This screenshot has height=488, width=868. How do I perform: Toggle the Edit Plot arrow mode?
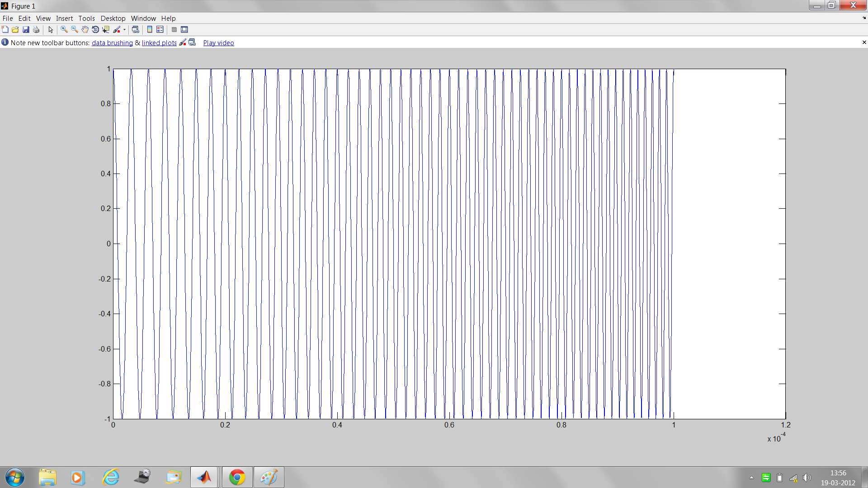pos(51,29)
